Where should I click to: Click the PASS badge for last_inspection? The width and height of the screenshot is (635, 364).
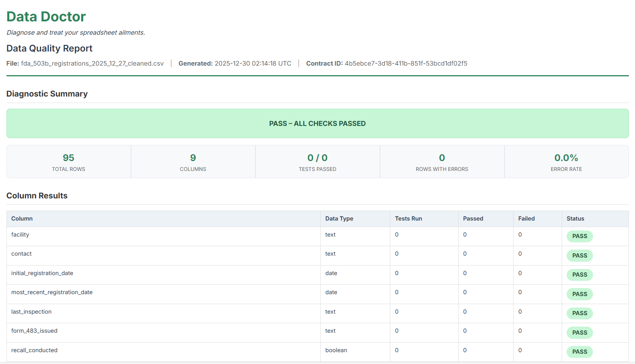(580, 313)
